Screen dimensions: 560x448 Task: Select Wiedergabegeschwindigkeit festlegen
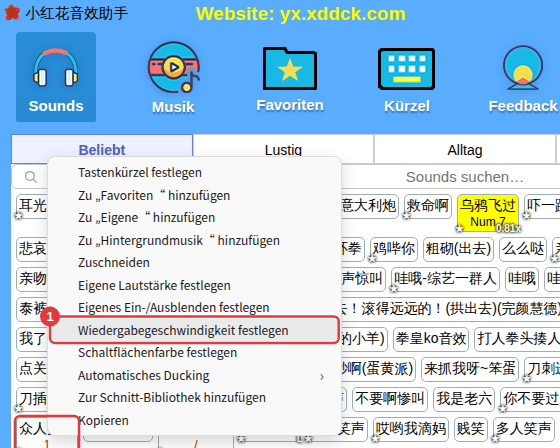coord(194,330)
